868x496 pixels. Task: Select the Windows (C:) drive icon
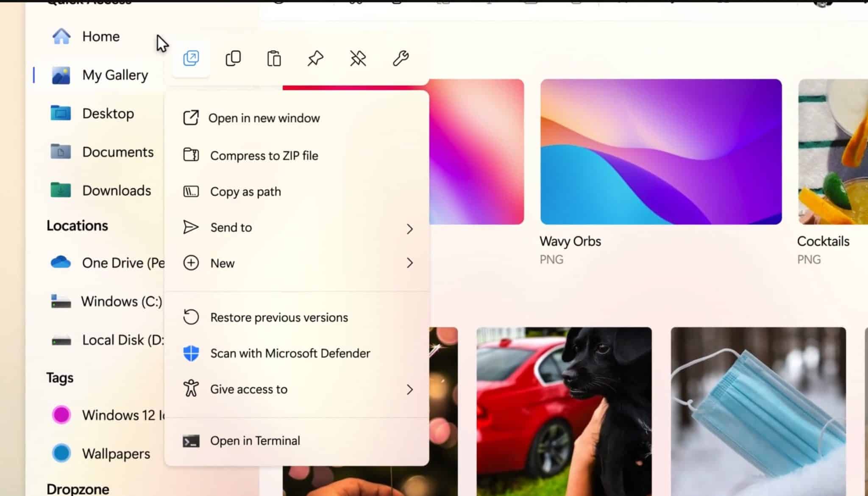click(61, 301)
